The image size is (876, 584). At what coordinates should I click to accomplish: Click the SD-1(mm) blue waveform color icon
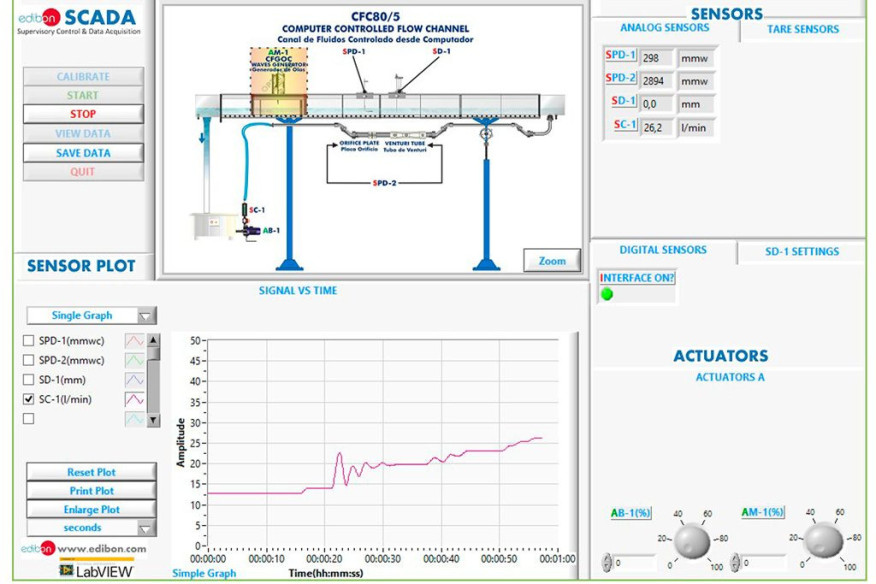[135, 380]
